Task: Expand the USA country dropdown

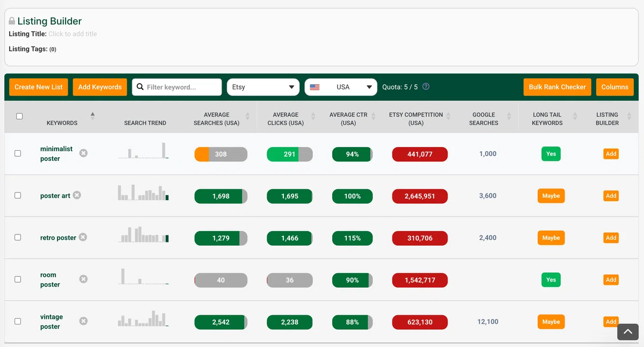Action: coord(341,87)
